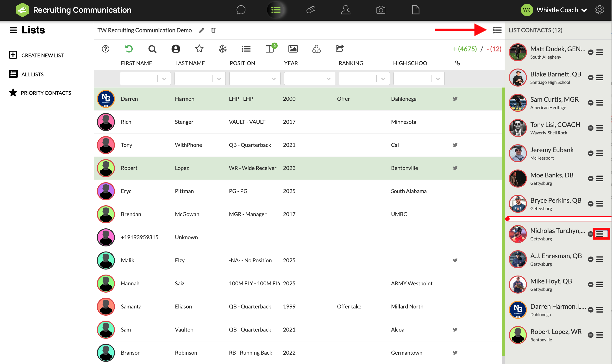Remove Matt Dudek from list contacts

point(590,52)
